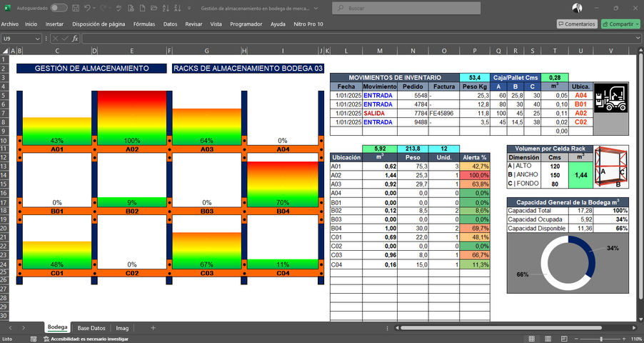644x343 pixels.
Task: Click the Compartir button
Action: pyautogui.click(x=620, y=24)
